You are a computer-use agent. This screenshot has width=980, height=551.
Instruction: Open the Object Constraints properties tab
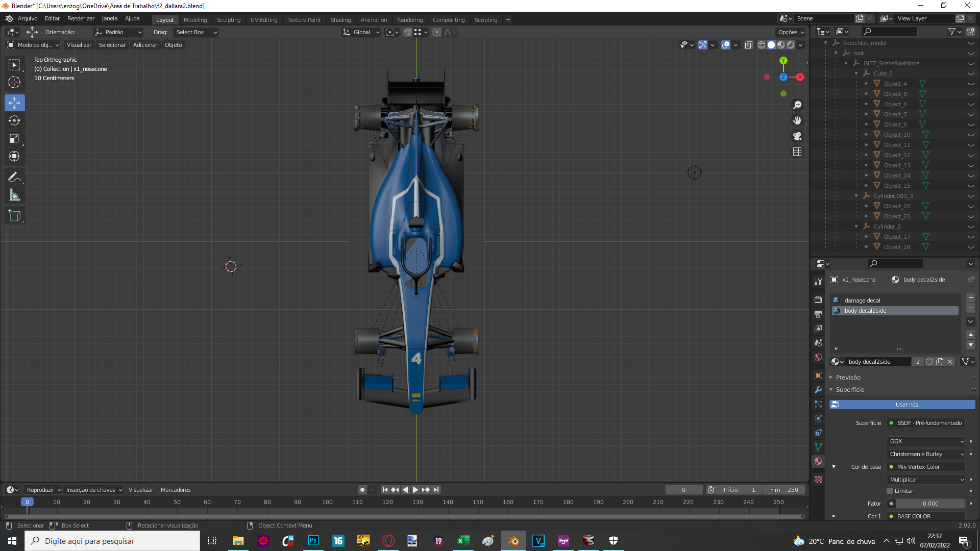tap(818, 433)
